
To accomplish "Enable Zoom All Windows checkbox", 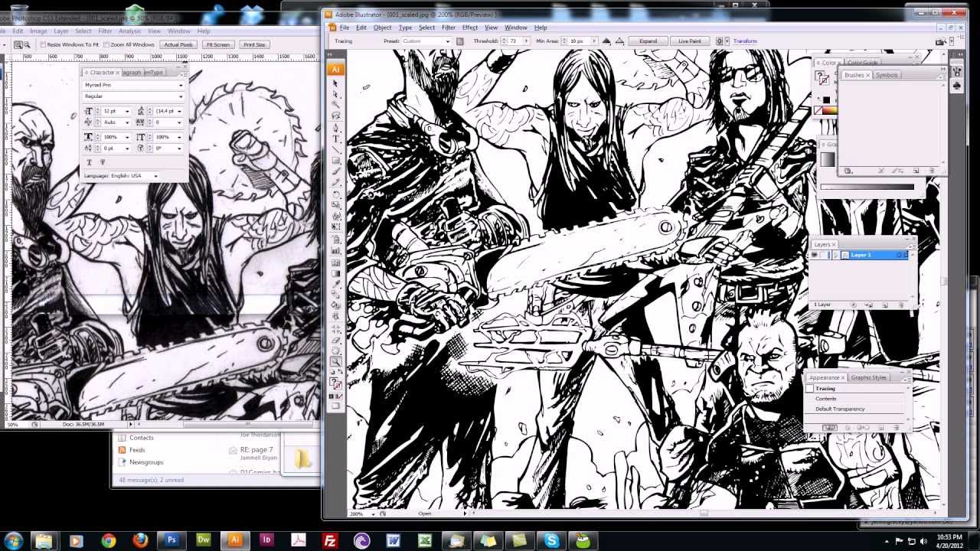I will point(106,44).
